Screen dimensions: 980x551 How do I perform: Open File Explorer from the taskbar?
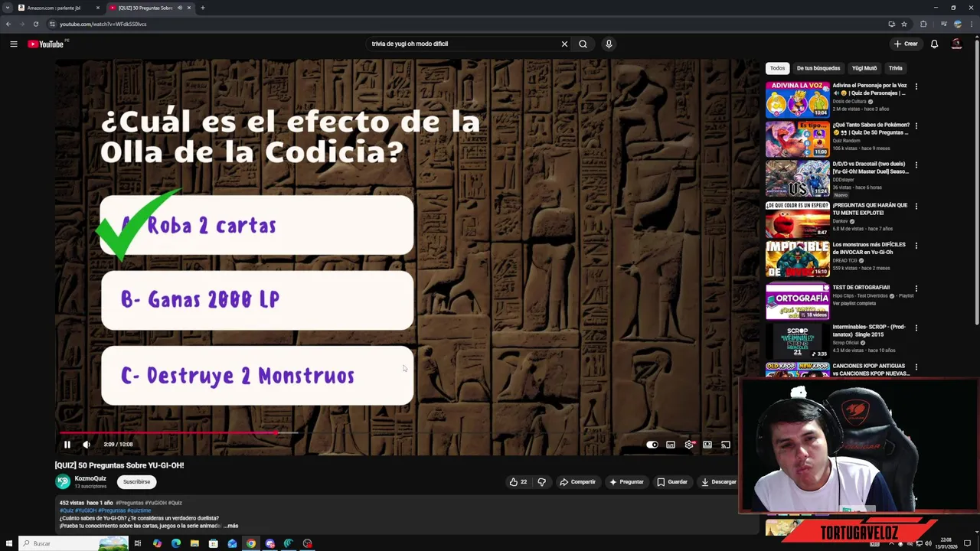click(194, 543)
